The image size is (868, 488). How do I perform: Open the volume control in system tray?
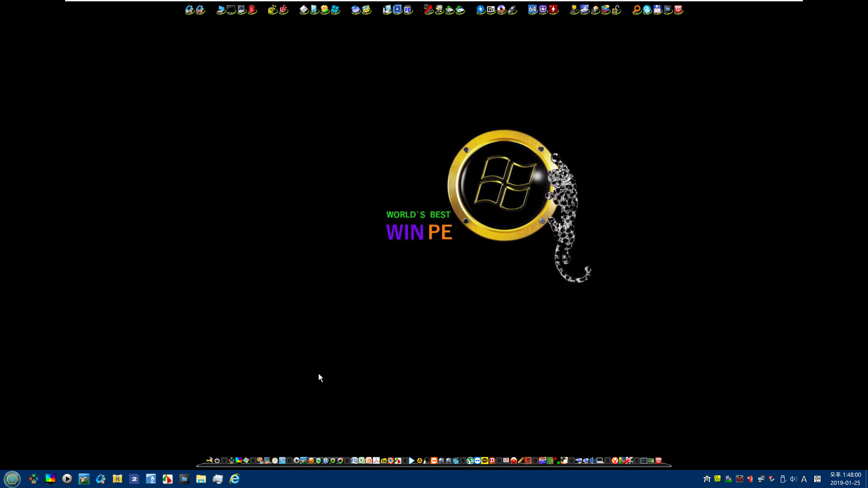click(x=793, y=479)
